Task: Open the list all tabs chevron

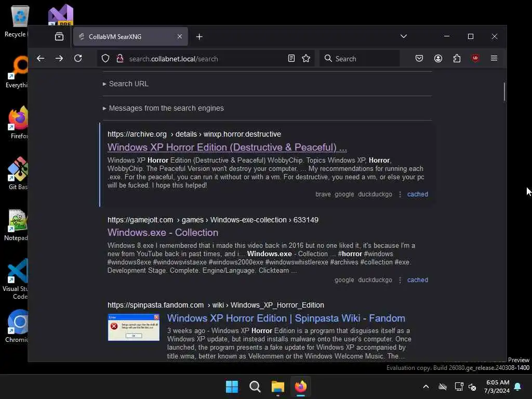Action: click(x=403, y=36)
